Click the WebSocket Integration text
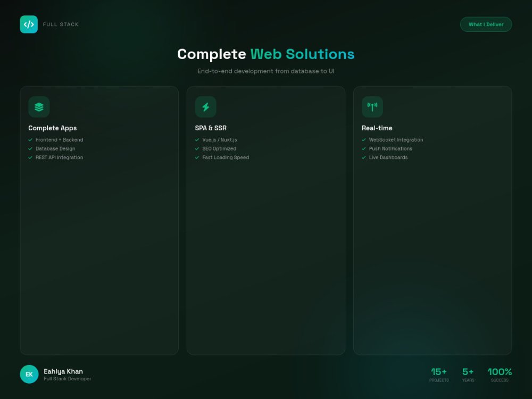 click(x=396, y=140)
